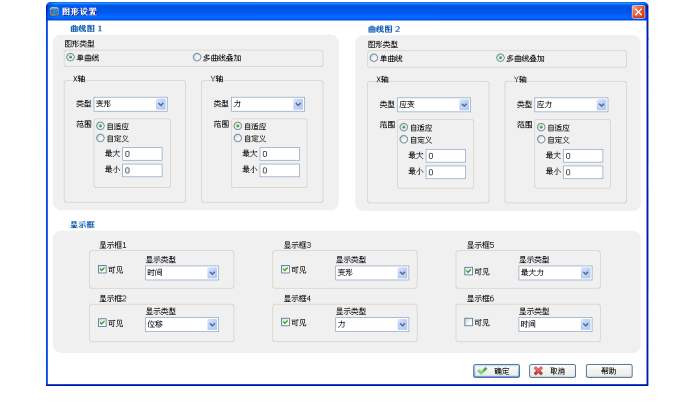
Task: Open 曲线图 2 X轴 类型 dropdown showing 应变
Action: (x=464, y=105)
